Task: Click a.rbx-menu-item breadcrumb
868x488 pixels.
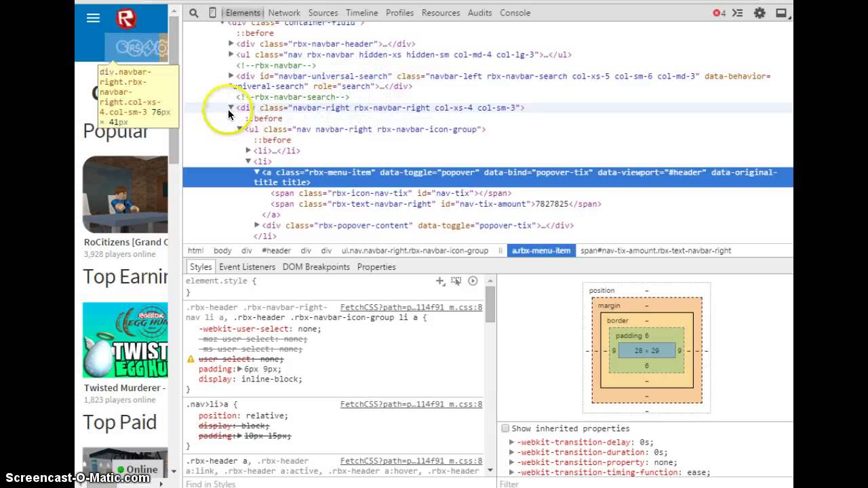Action: point(541,251)
